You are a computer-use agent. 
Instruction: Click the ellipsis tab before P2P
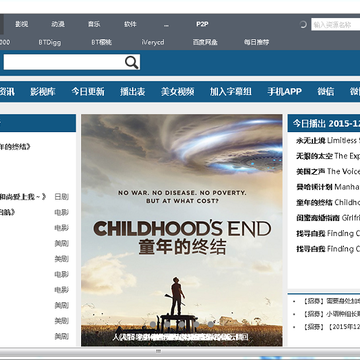(166, 25)
